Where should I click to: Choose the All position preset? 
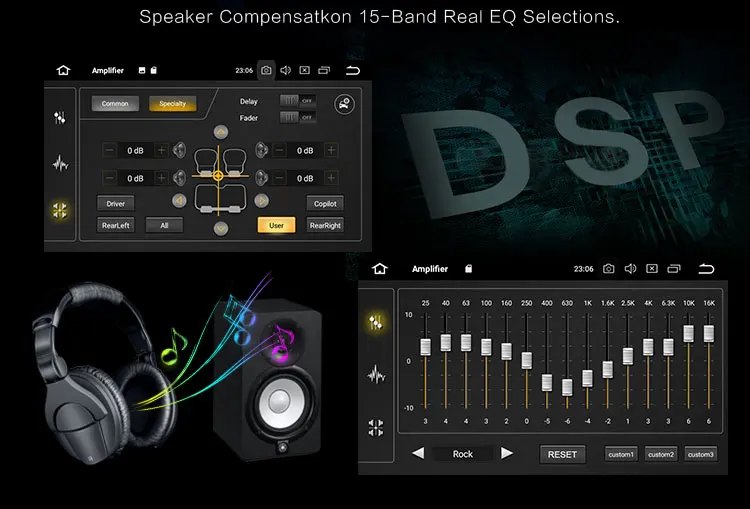[x=164, y=225]
